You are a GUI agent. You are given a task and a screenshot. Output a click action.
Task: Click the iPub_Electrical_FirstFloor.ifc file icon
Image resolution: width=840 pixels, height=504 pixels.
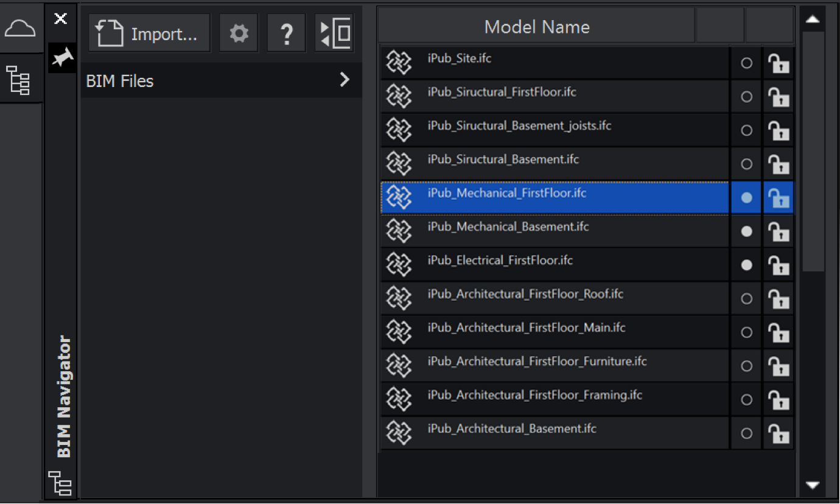click(399, 265)
